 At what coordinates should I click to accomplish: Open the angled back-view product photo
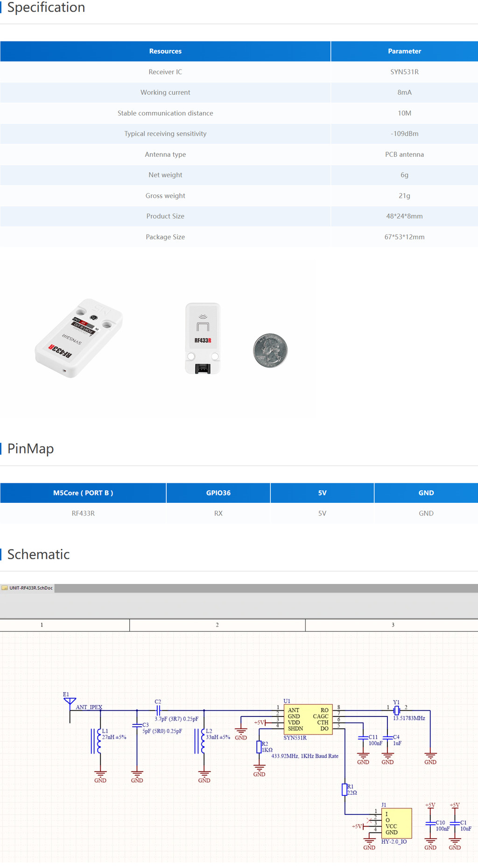click(x=78, y=338)
